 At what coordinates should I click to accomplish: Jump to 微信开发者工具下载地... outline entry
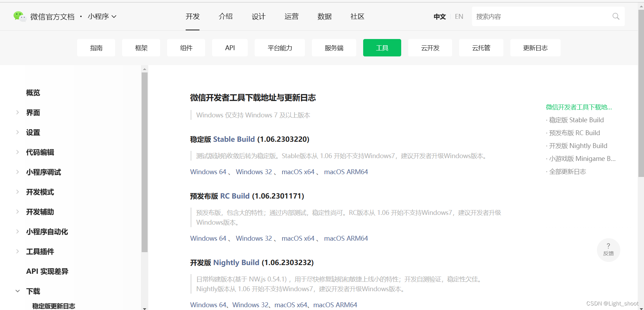[x=579, y=107]
